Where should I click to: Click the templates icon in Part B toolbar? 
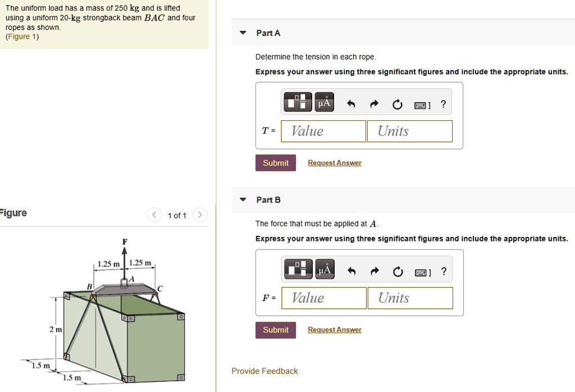pos(298,270)
